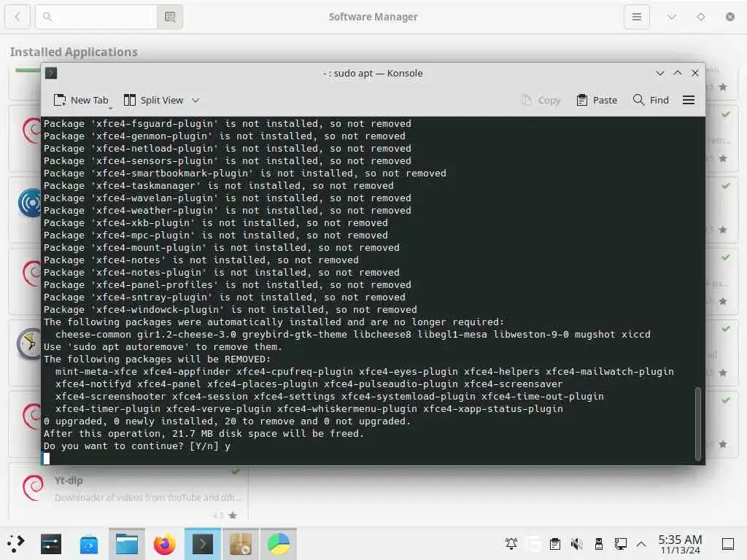Expand the Split View dropdown chevron

coord(196,101)
